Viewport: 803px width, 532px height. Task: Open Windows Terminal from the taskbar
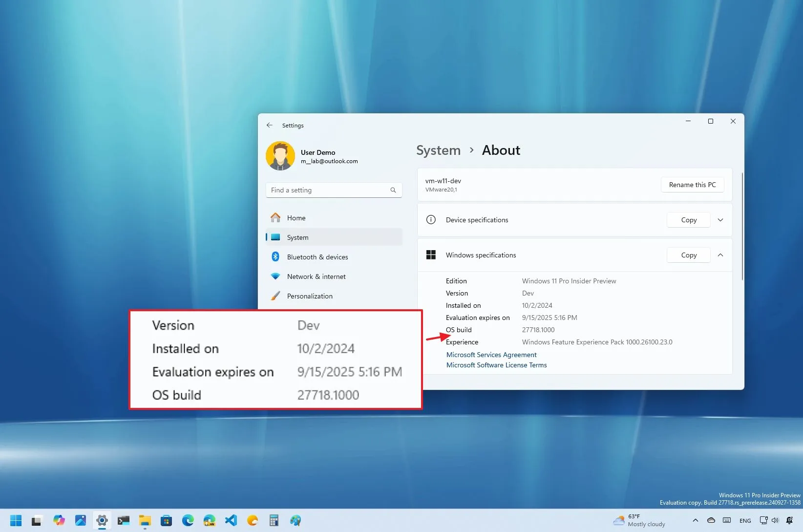[x=124, y=520]
